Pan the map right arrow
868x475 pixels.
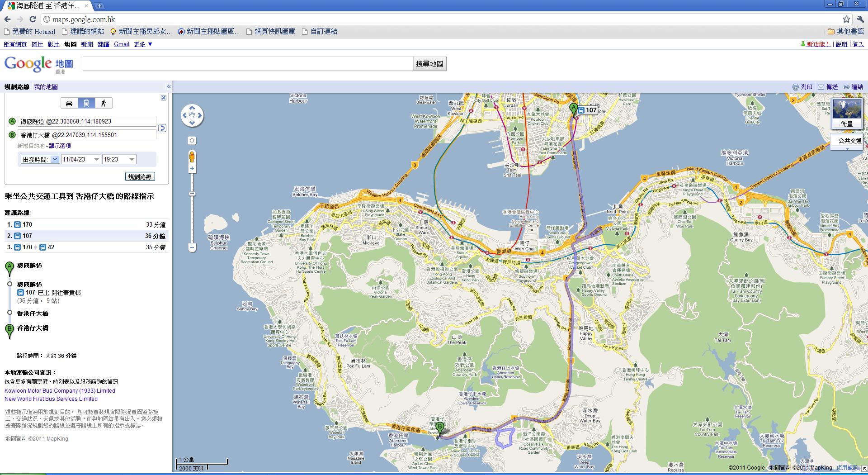199,115
